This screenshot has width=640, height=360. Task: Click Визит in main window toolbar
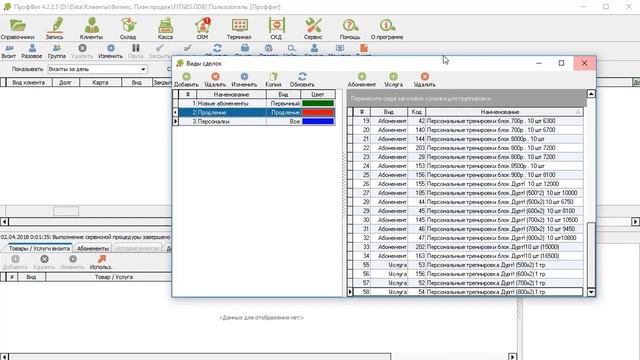[9, 51]
